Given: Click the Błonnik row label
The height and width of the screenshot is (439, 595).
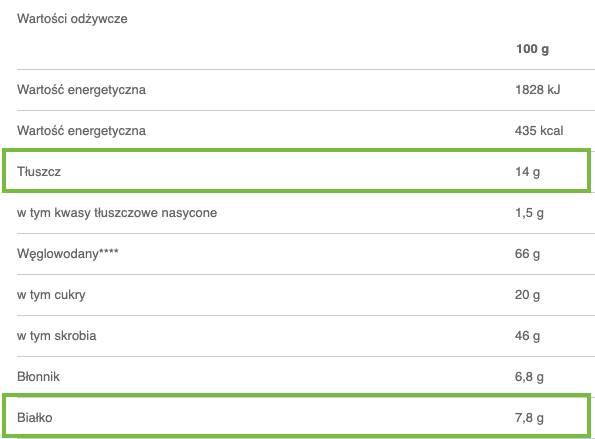Looking at the screenshot, I should click(38, 377).
